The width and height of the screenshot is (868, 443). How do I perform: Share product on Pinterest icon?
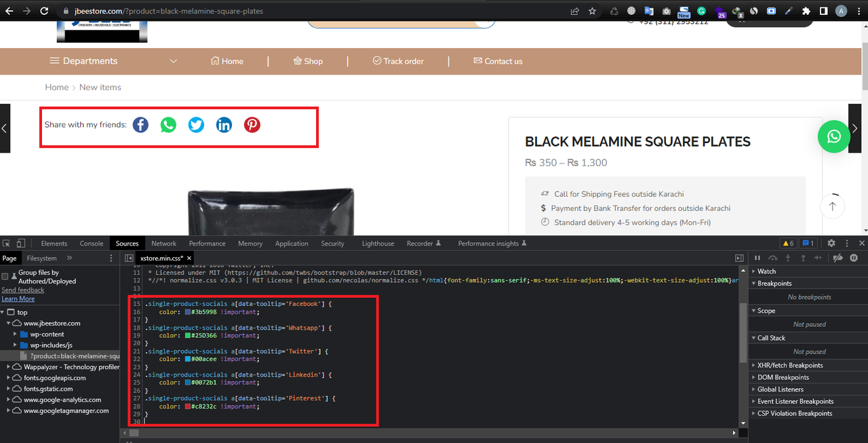(252, 125)
